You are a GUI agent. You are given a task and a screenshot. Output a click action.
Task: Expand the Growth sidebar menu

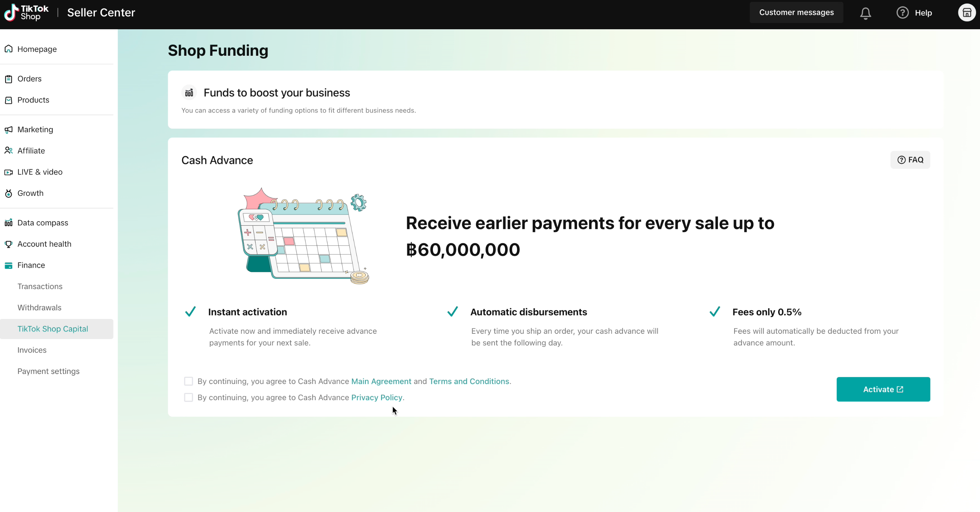(31, 193)
